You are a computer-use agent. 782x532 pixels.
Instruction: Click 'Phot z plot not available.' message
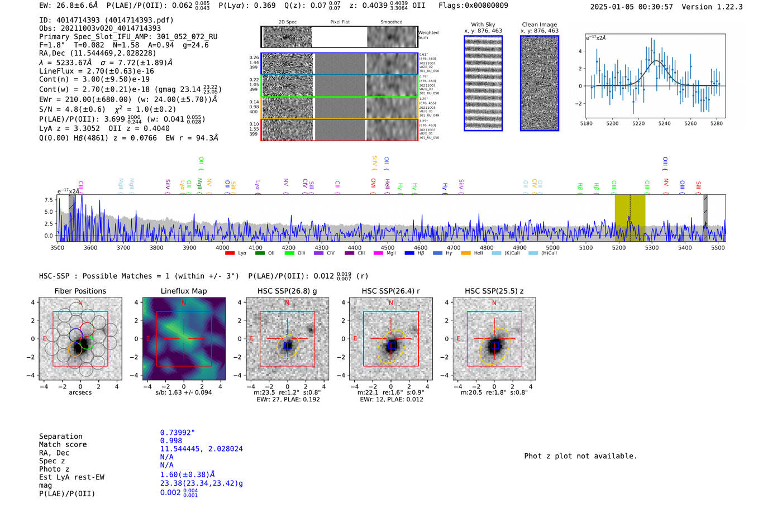click(581, 456)
